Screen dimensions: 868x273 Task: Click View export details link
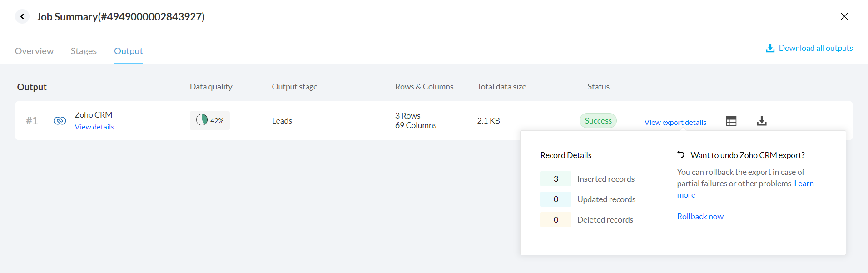(x=675, y=123)
